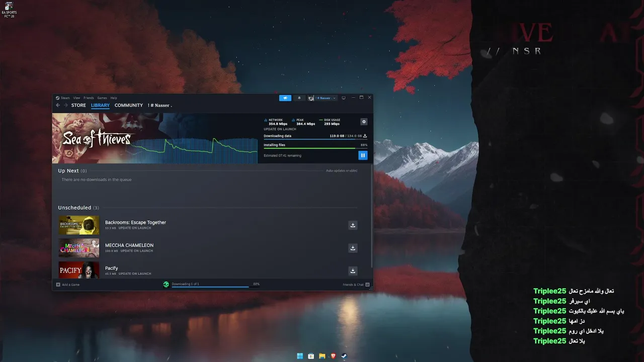
Task: Open the MECCHA CHAMELEON title
Action: [x=129, y=245]
